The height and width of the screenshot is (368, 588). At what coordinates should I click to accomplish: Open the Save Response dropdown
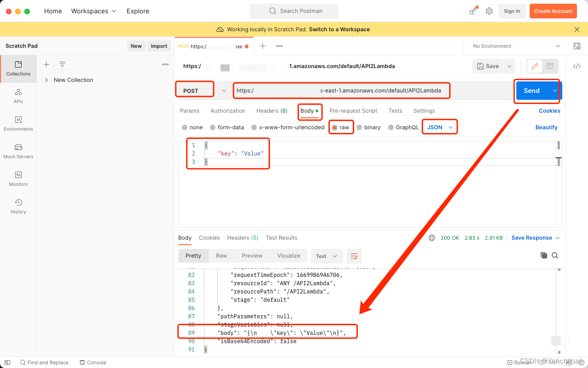point(536,238)
